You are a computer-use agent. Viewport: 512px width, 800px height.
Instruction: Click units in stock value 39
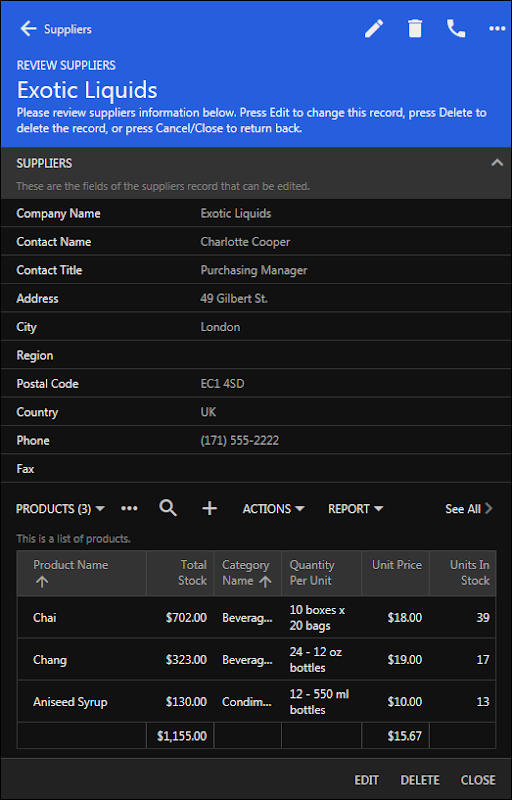pos(483,617)
